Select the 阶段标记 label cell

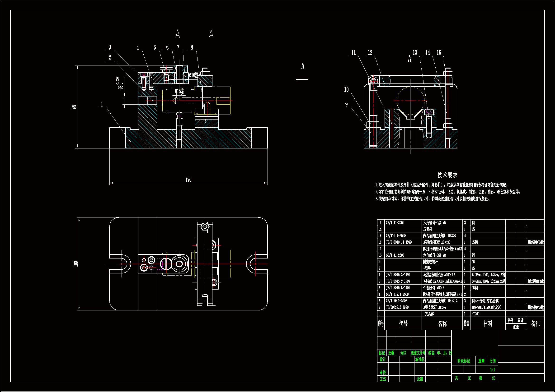[x=463, y=361]
